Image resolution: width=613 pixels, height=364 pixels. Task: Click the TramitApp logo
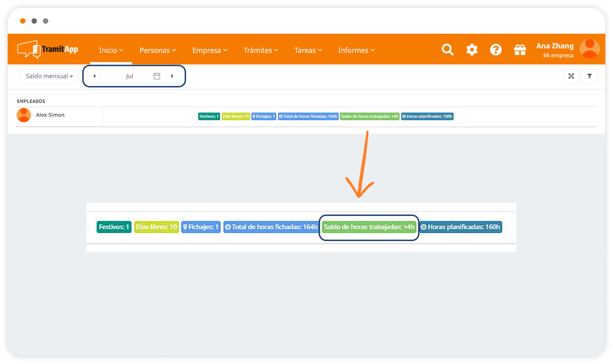coord(48,49)
